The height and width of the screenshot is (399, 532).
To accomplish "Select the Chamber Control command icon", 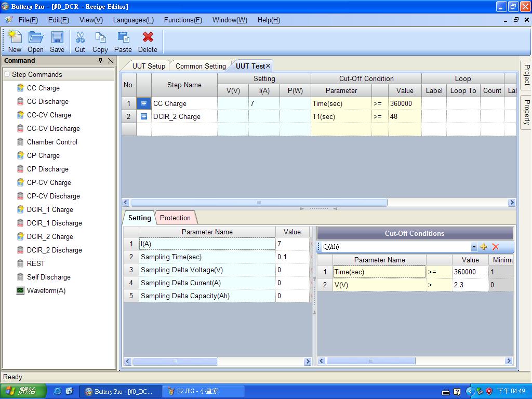I will (x=20, y=142).
